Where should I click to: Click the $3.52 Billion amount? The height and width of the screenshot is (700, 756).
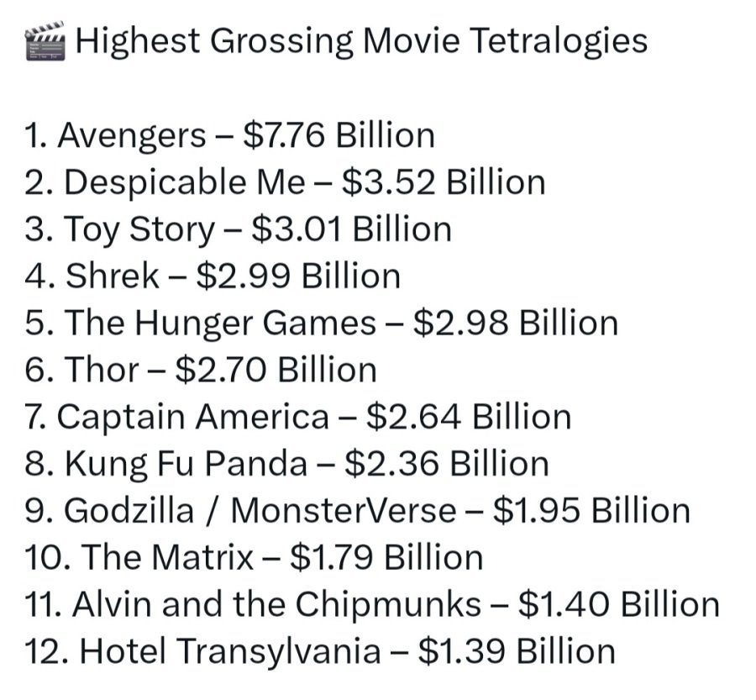click(444, 183)
